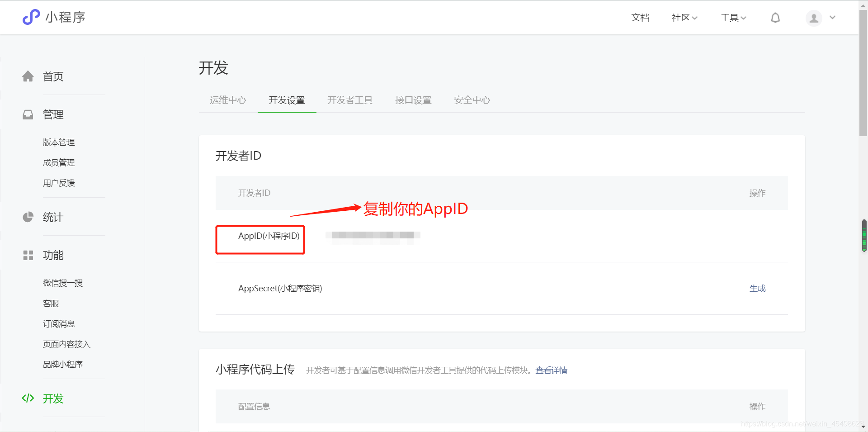This screenshot has height=432, width=868.
Task: Switch to the 开发设置 tab
Action: click(x=287, y=100)
